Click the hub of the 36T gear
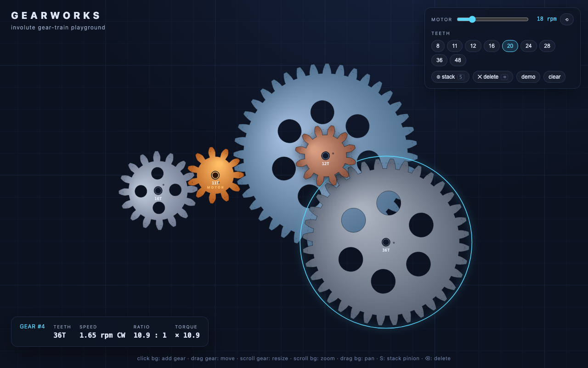The image size is (588, 368). pos(386,242)
